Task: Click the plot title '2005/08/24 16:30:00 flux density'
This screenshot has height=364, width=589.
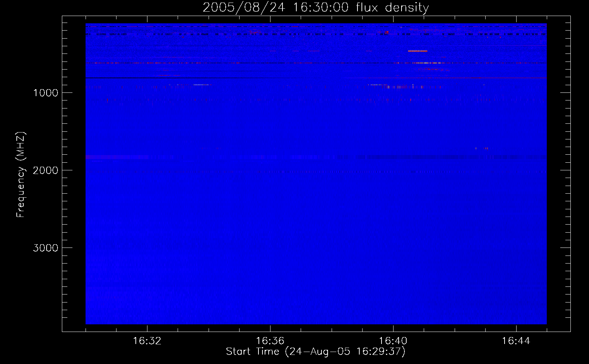Action: 316,8
